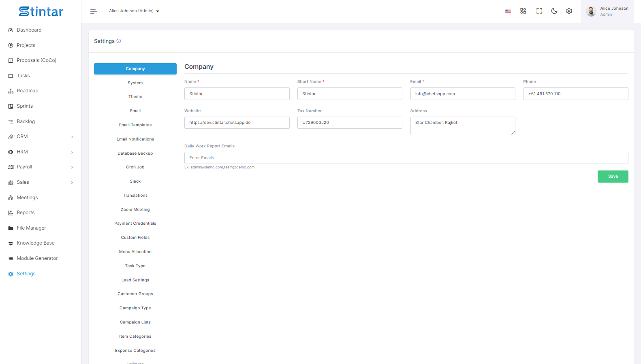Open the apps grid shortcut icon

[523, 11]
